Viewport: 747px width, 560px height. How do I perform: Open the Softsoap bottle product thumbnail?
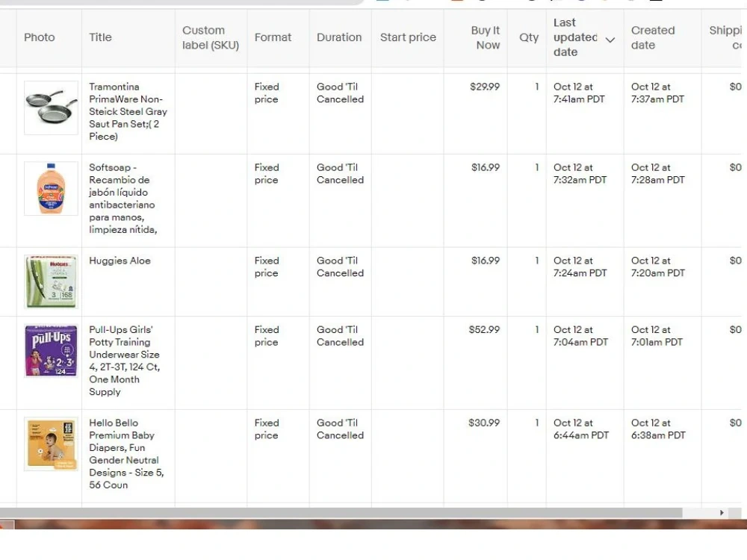tap(51, 189)
